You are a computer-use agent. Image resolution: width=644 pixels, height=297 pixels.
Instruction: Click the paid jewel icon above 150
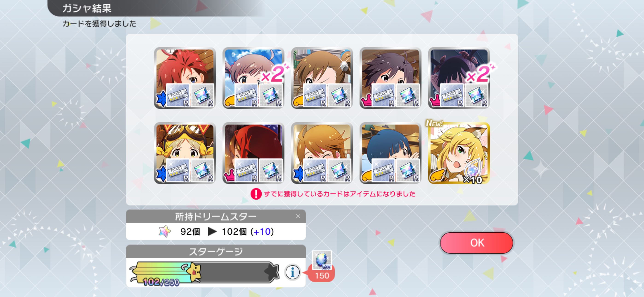[322, 260]
